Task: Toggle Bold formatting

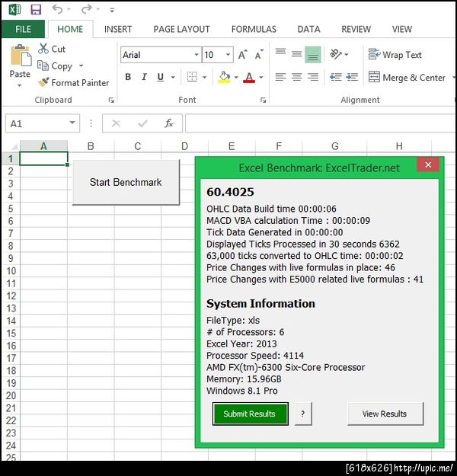Action: pos(128,77)
